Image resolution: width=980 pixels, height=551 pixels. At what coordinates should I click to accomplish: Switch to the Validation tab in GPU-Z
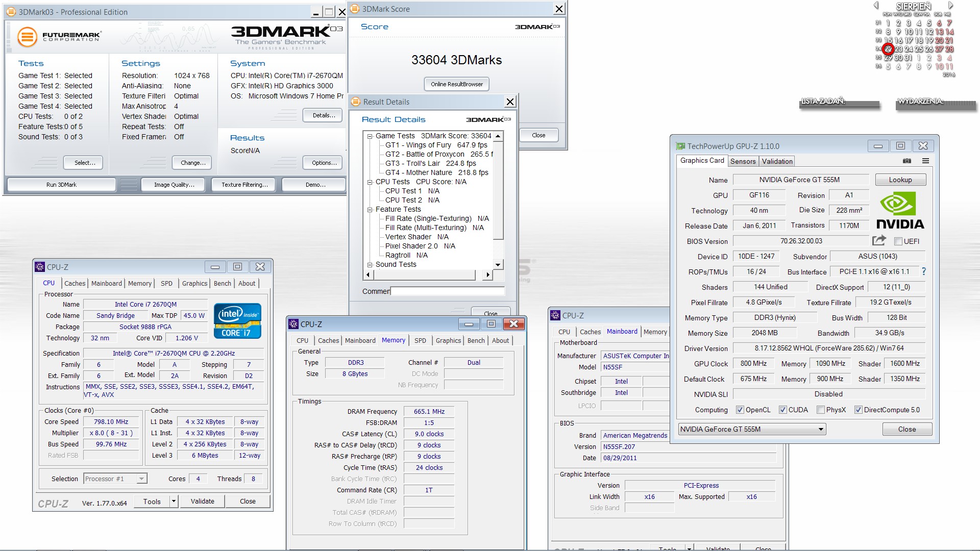tap(777, 161)
